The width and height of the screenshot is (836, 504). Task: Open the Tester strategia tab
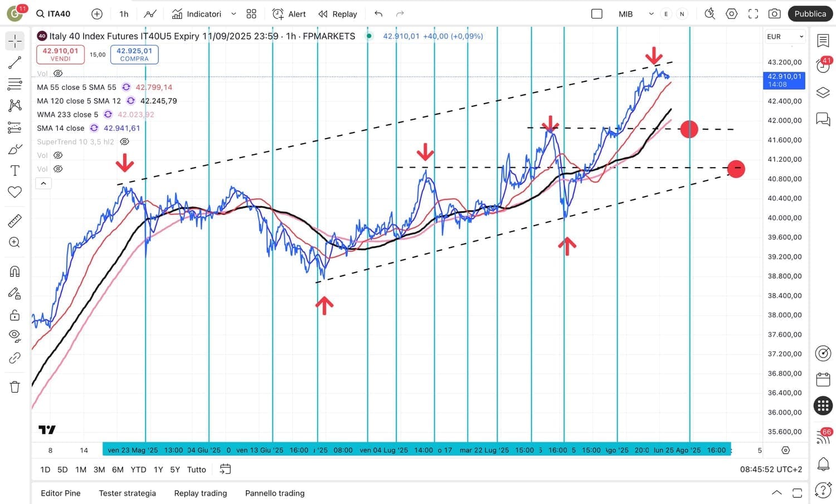pyautogui.click(x=128, y=493)
